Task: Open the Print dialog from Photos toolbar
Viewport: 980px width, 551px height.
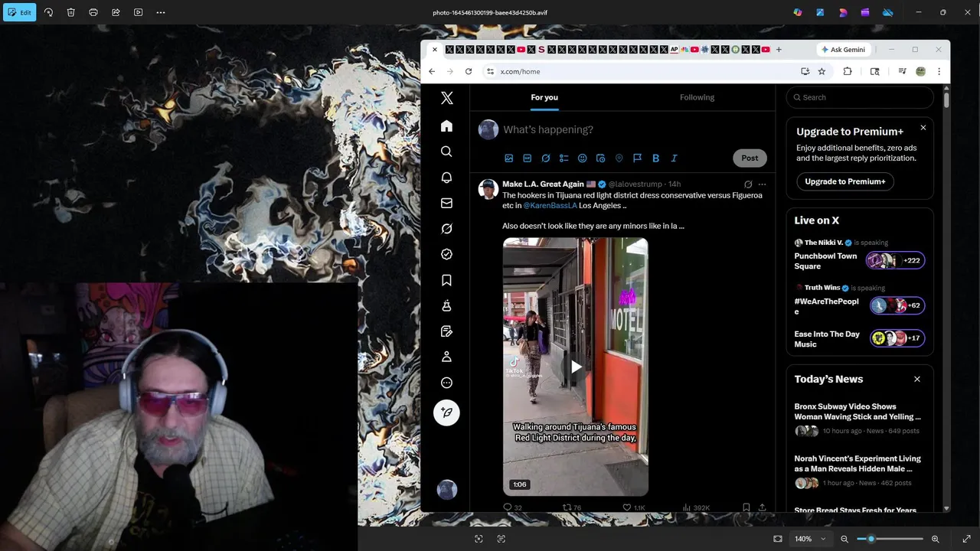Action: tap(93, 12)
